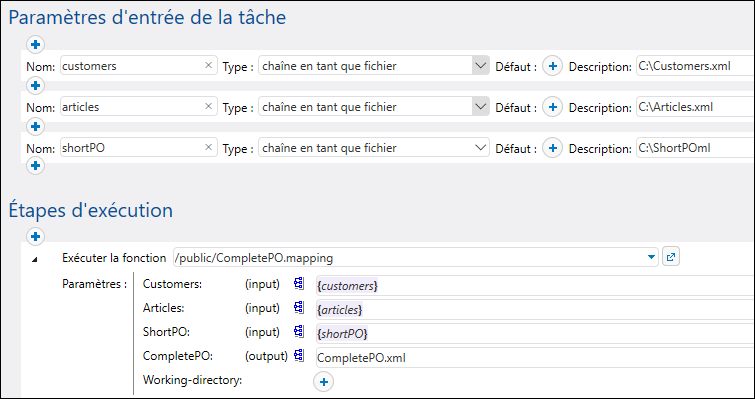Clear the customers name field
The image size is (755, 399).
tap(208, 65)
